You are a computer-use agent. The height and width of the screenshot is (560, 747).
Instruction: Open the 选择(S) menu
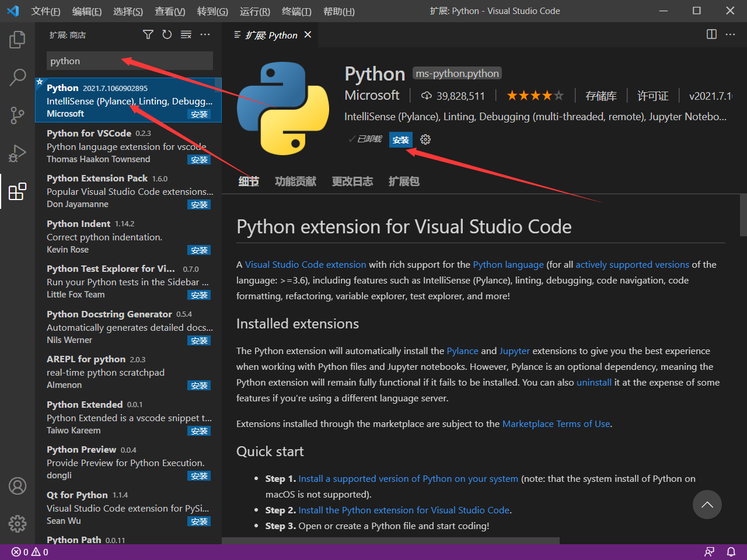[x=128, y=12]
